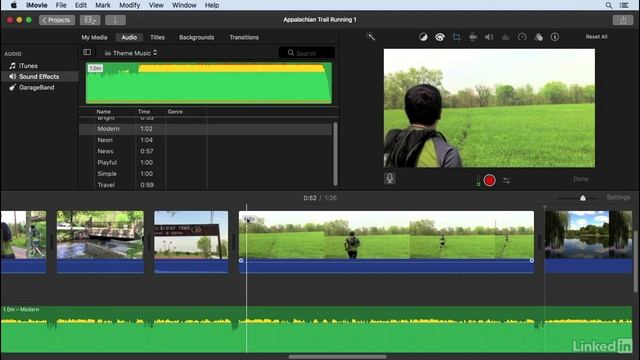Switch to My Media tab
The height and width of the screenshot is (360, 640).
coord(94,37)
